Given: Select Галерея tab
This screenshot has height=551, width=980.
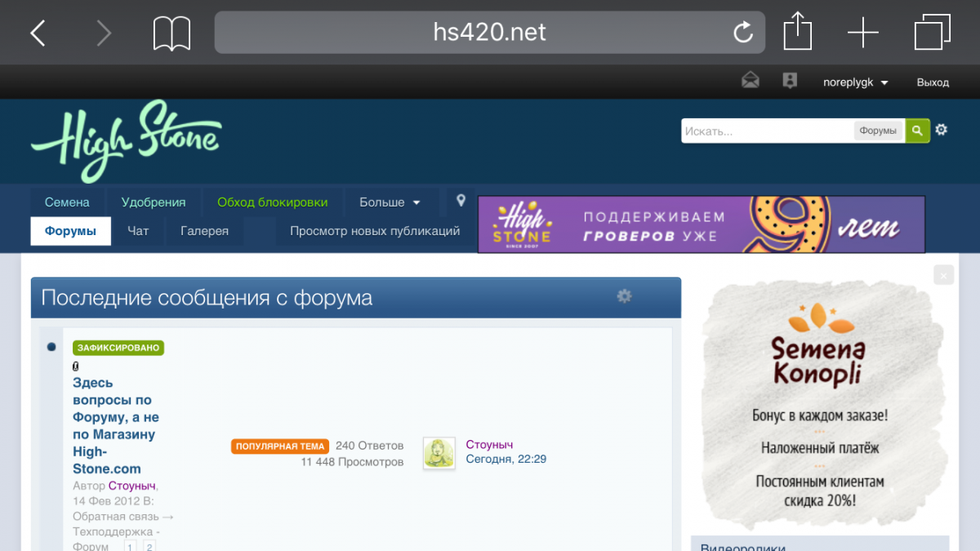Looking at the screenshot, I should coord(204,231).
